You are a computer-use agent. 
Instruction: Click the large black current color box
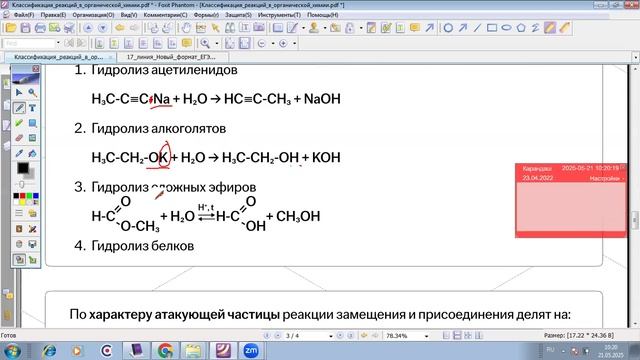tap(23, 168)
